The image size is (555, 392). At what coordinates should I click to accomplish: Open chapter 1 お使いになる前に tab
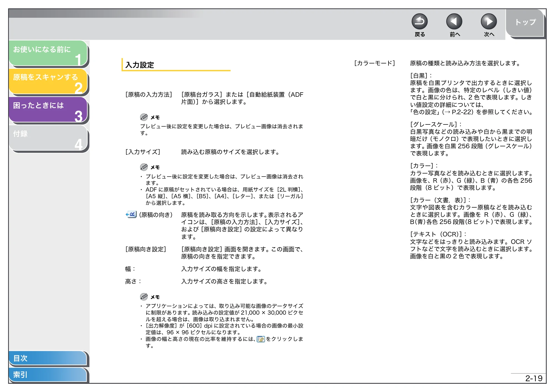[x=48, y=53]
